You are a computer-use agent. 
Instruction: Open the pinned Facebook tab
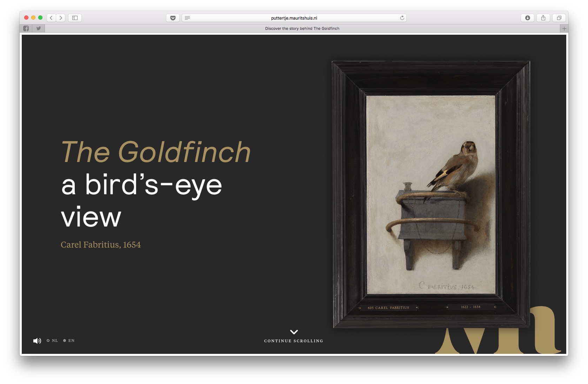26,28
